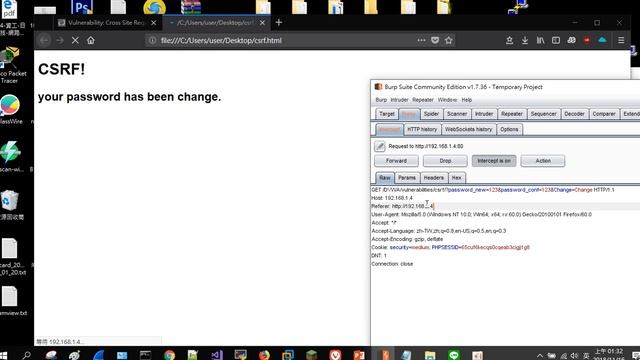Click the Drop button in Burp

445,161
